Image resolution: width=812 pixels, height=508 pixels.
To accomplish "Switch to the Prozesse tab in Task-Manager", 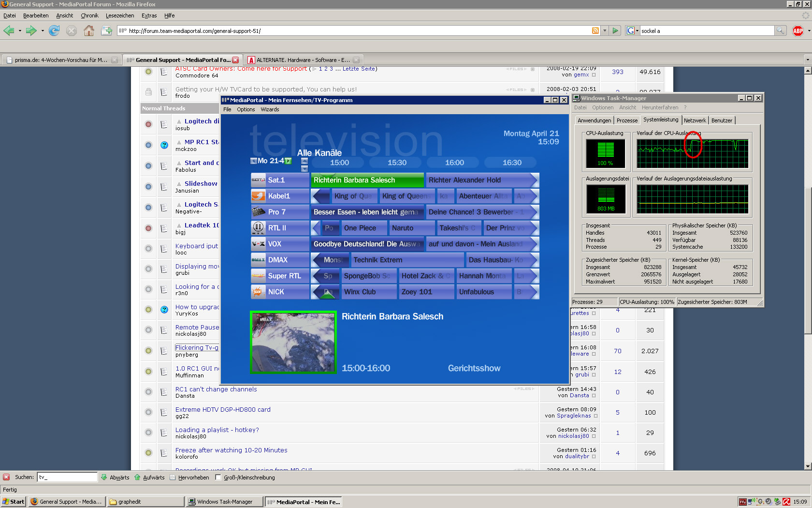I will pos(627,120).
